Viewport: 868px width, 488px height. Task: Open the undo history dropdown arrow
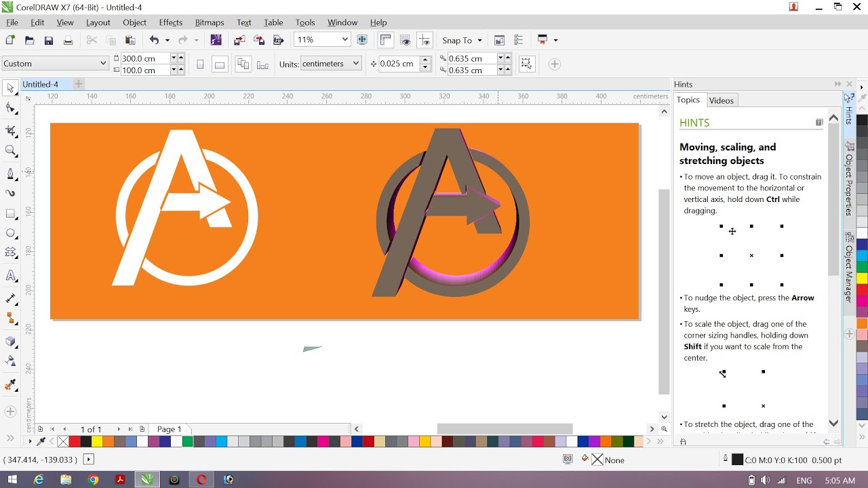[167, 41]
